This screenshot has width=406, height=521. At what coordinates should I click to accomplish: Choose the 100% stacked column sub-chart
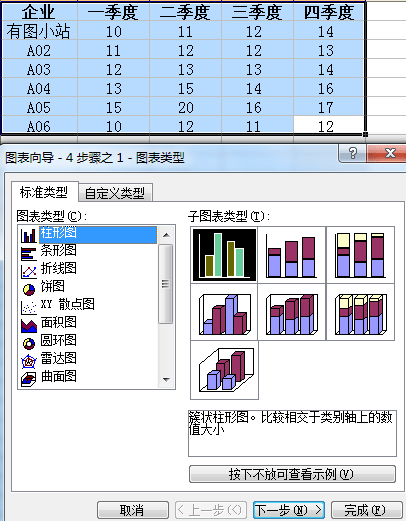360,255
